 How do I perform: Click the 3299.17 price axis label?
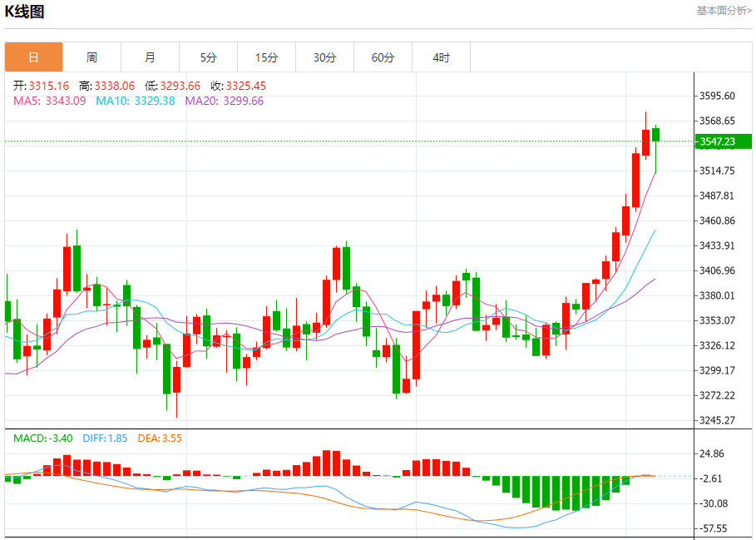[x=718, y=370]
